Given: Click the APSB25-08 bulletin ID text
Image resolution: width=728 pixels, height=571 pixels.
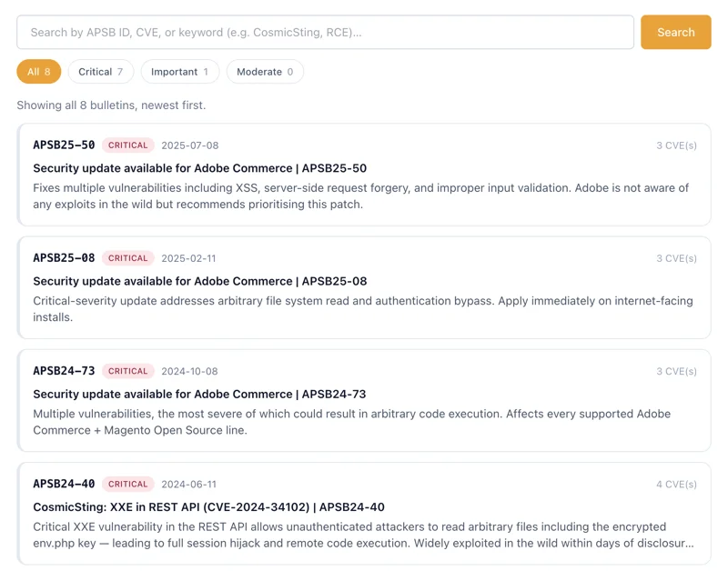Looking at the screenshot, I should [x=64, y=258].
